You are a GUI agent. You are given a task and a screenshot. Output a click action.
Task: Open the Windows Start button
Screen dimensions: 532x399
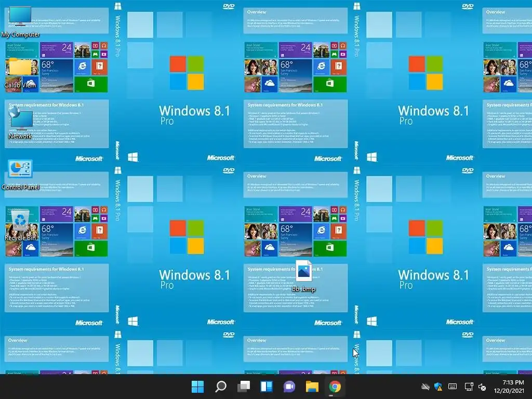pyautogui.click(x=197, y=387)
